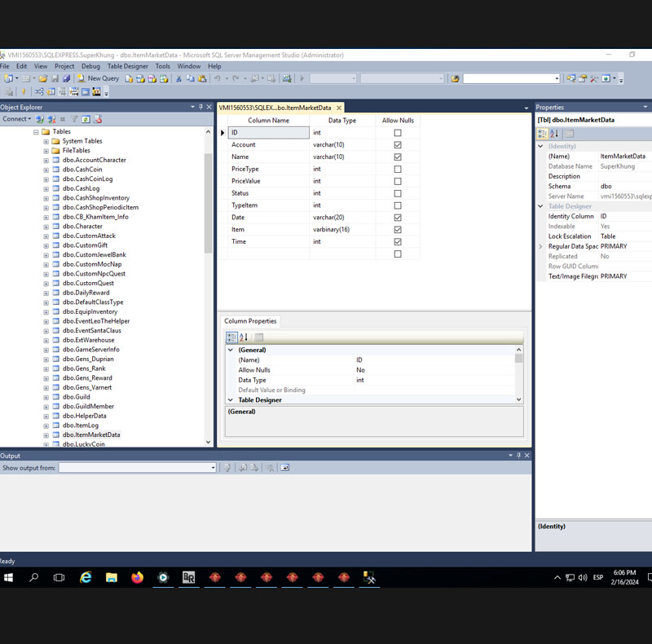Click the Data Type cell for Date column
The width and height of the screenshot is (652, 644).
click(343, 218)
